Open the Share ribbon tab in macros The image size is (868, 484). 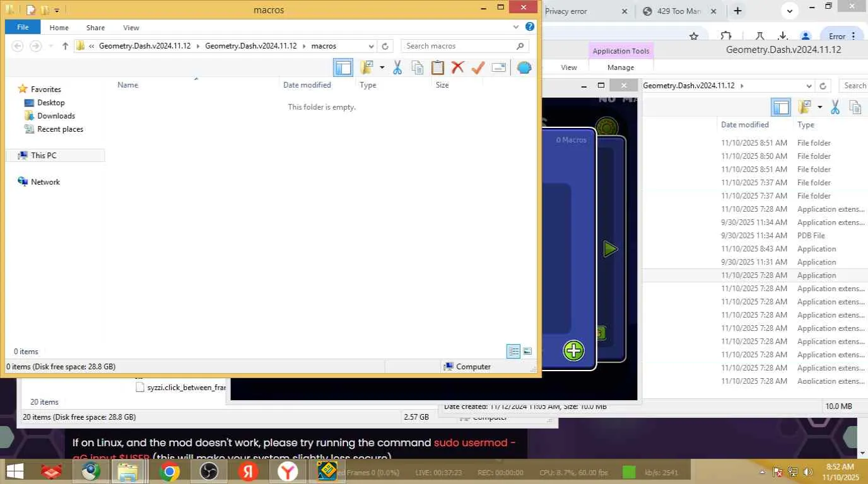click(x=96, y=28)
